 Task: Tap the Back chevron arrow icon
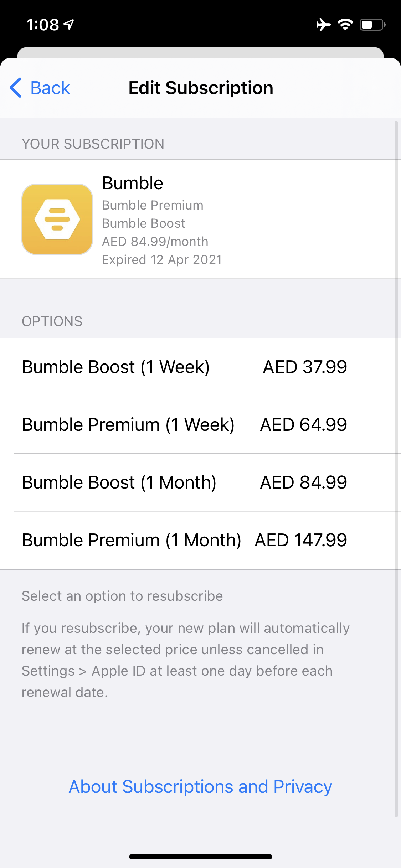16,88
